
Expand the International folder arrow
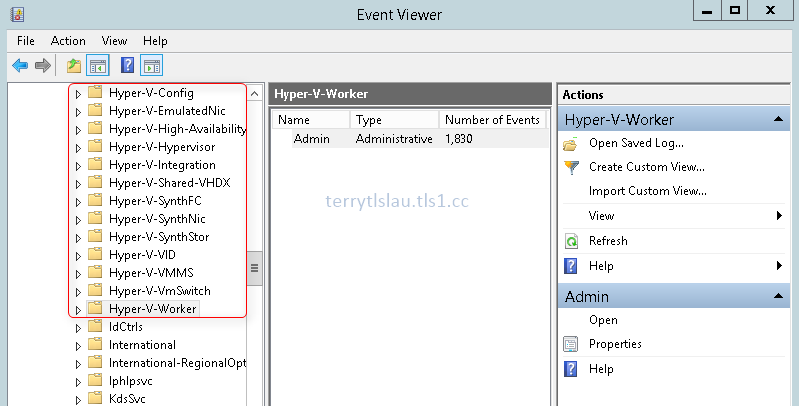78,346
